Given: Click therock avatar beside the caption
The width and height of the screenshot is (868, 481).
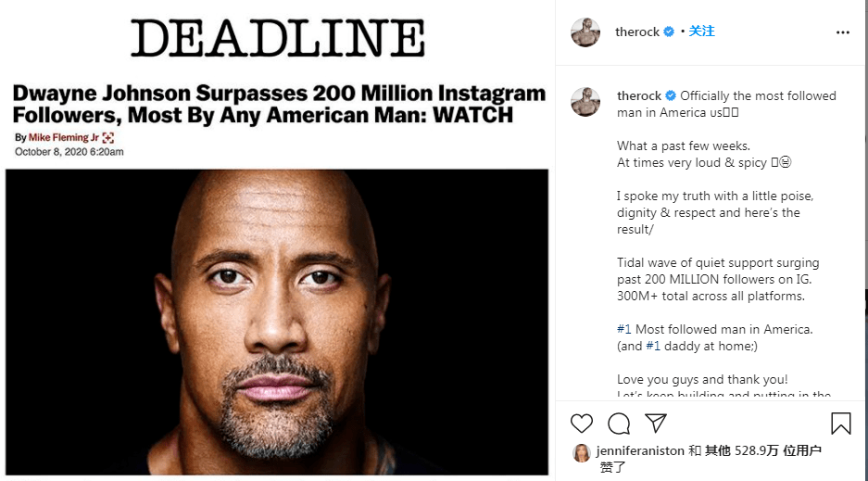Looking at the screenshot, I should click(585, 102).
